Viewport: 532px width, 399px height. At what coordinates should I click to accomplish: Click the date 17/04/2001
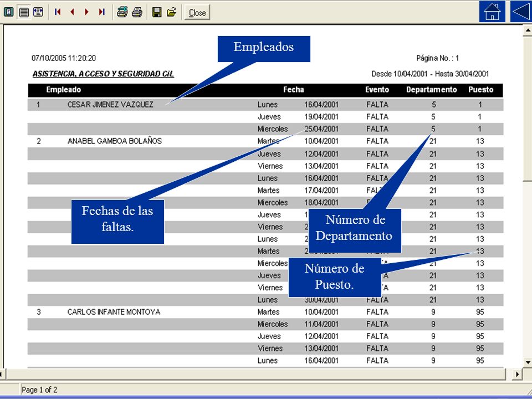click(x=321, y=190)
